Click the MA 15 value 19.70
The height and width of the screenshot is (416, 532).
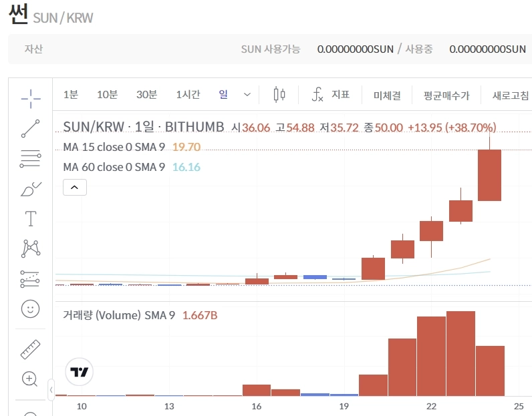click(x=186, y=147)
